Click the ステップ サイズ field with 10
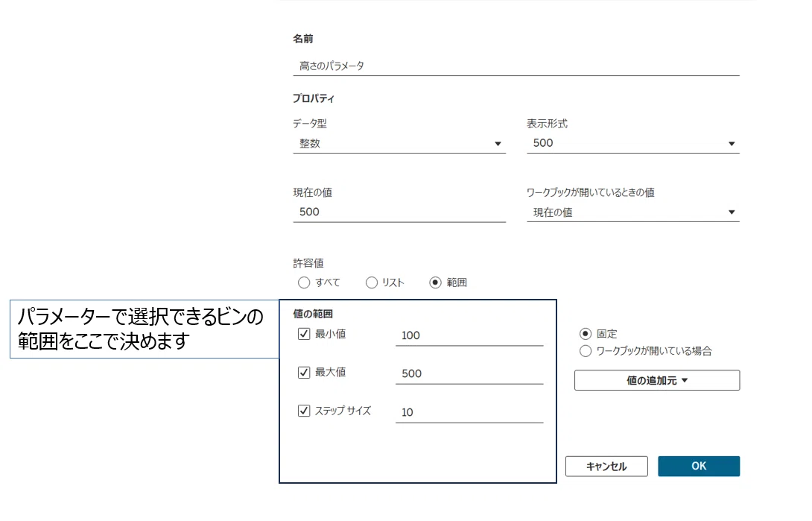Screen dimensions: 812x521 [x=469, y=412]
